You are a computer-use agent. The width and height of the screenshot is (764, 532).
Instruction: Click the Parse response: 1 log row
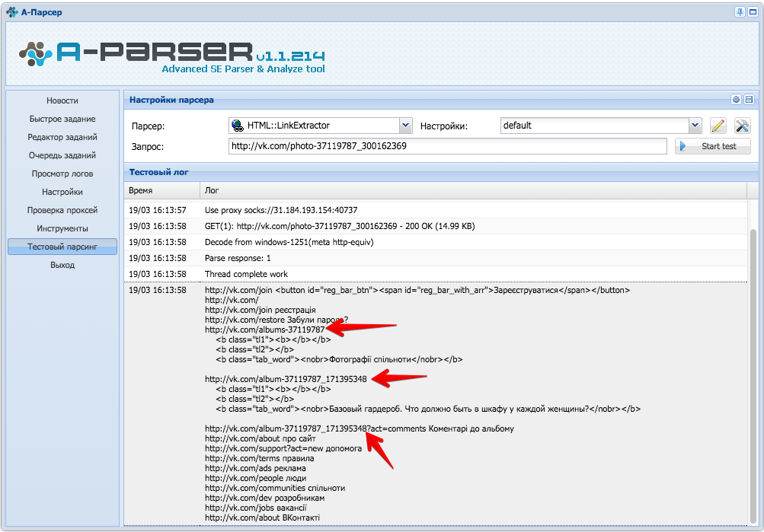coord(436,258)
